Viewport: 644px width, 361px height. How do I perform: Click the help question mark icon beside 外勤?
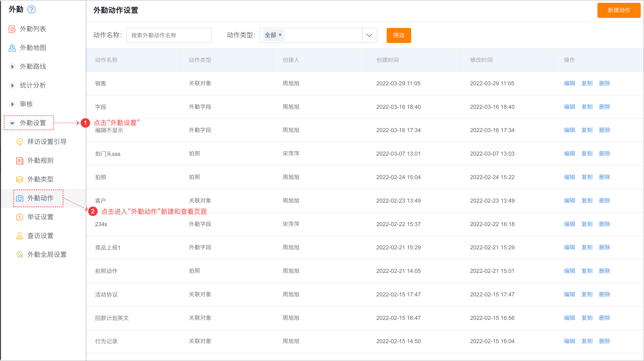[32, 9]
